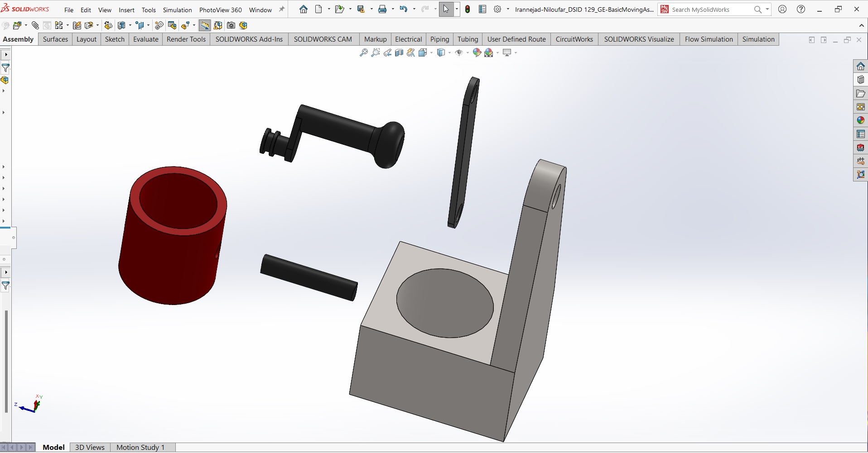This screenshot has width=868, height=453.
Task: Open the Hide/Show Items dropdown arrow
Action: (x=468, y=53)
